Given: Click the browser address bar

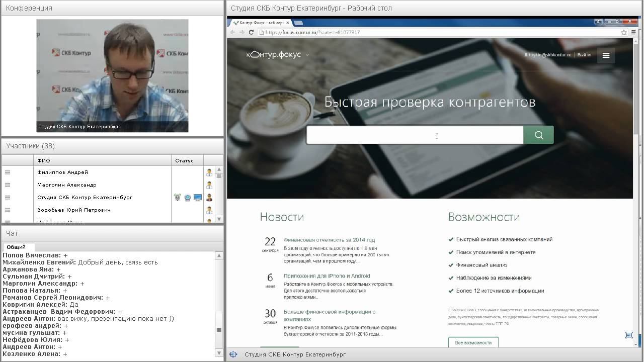Looking at the screenshot, I should pos(443,32).
